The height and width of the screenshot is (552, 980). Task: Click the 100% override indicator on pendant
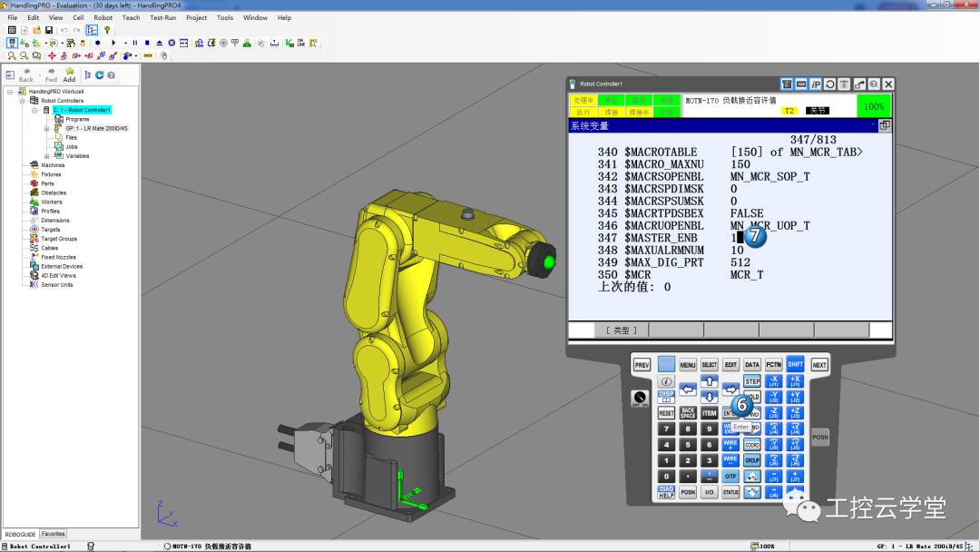873,106
